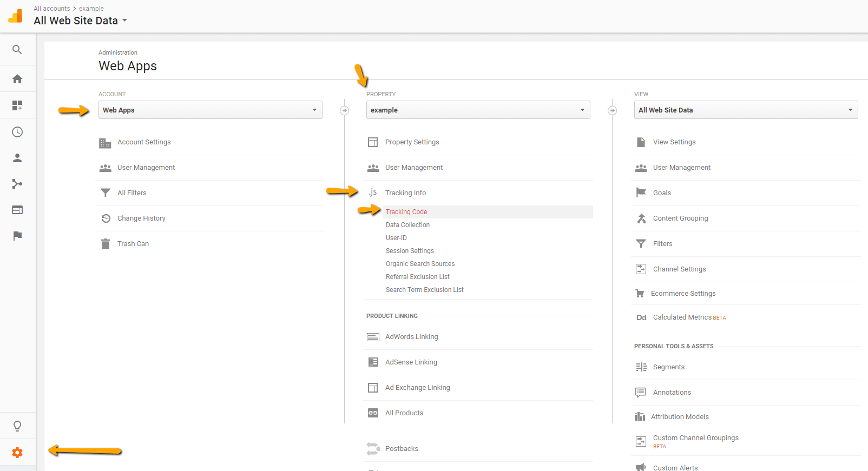Expand the Account dropdown showing Web Apps

[210, 110]
